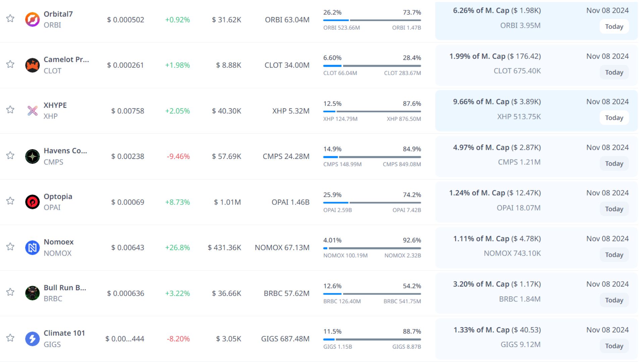Click the Orbital7 coin logo icon
644x362 pixels.
33,19
